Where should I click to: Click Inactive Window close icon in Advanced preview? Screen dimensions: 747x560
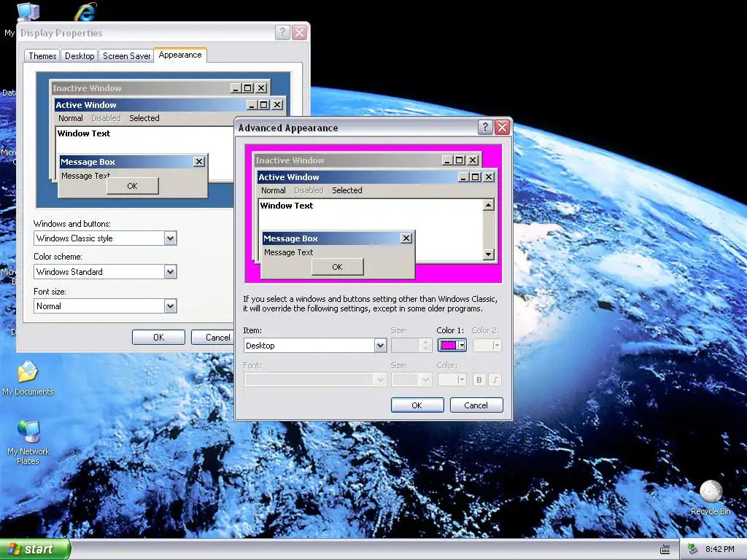473,160
